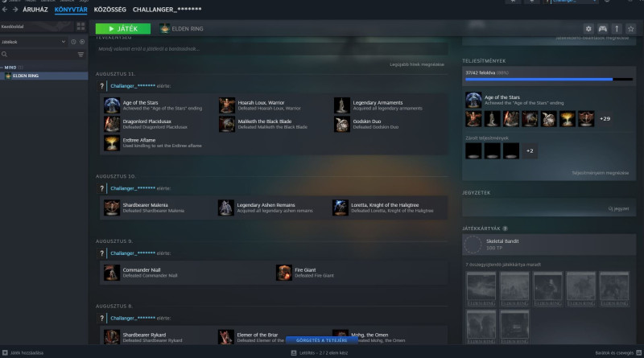Viewport: 644px width, 358px height.
Task: Open Barátok és csevegés friends chat
Action: 618,352
